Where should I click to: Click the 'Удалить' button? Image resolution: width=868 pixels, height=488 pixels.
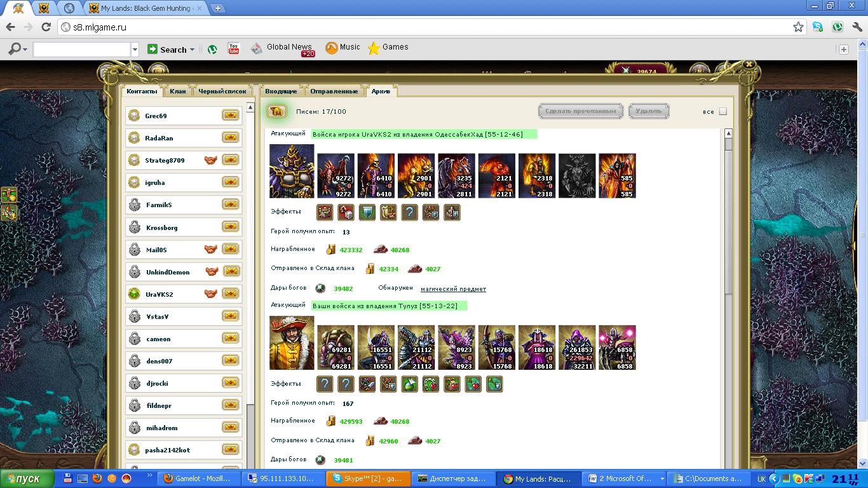click(x=649, y=111)
